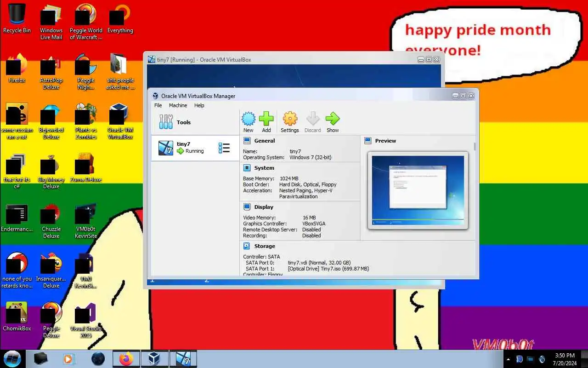Image resolution: width=588 pixels, height=368 pixels.
Task: Click the dark globe taskbar icon
Action: coord(98,359)
